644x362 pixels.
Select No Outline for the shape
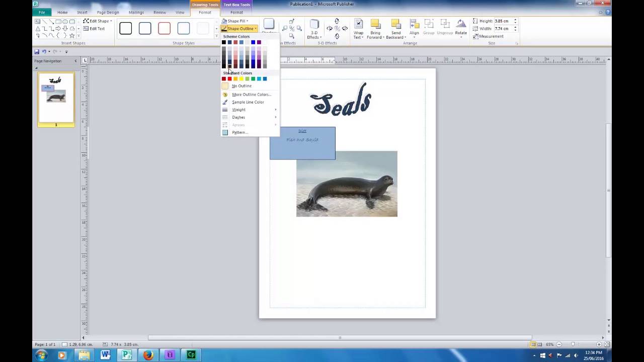(242, 85)
